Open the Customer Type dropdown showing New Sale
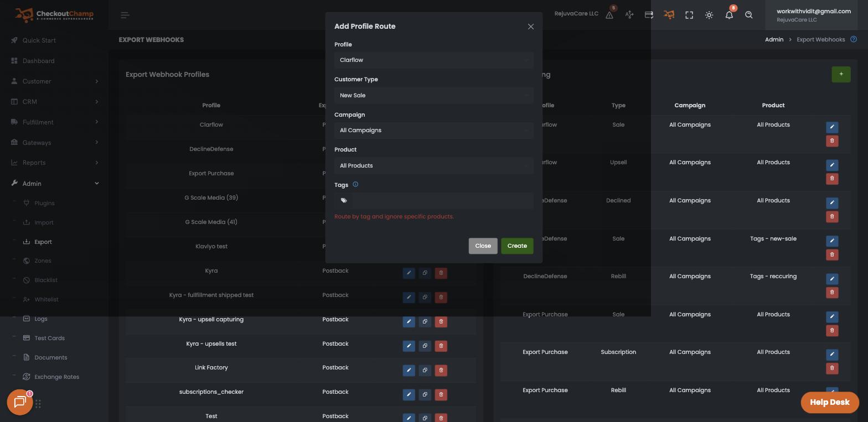 tap(434, 95)
